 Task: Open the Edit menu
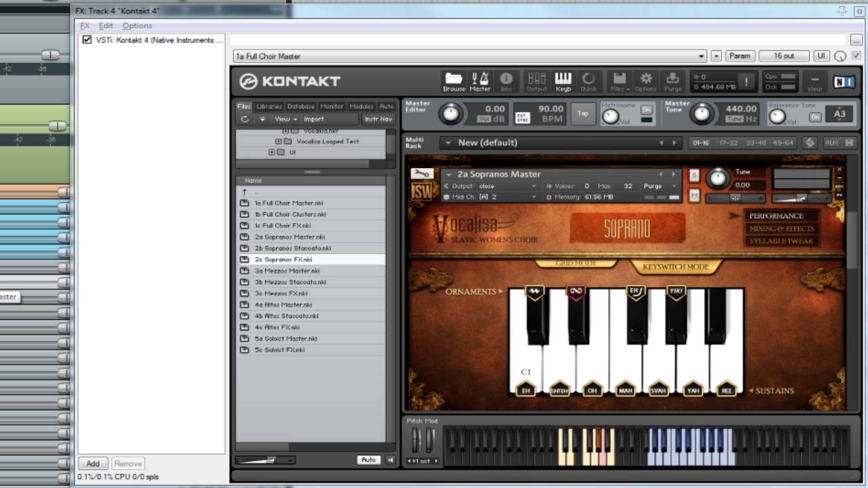click(106, 26)
